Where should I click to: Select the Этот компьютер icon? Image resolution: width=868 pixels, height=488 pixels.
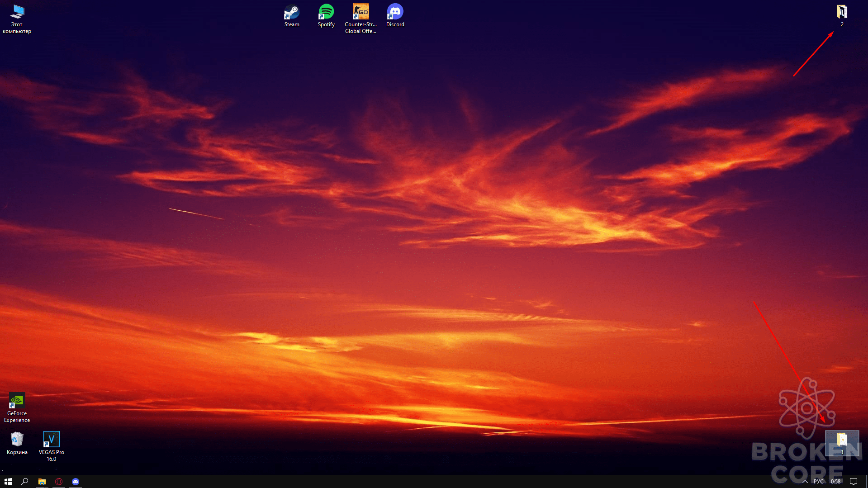click(x=17, y=19)
